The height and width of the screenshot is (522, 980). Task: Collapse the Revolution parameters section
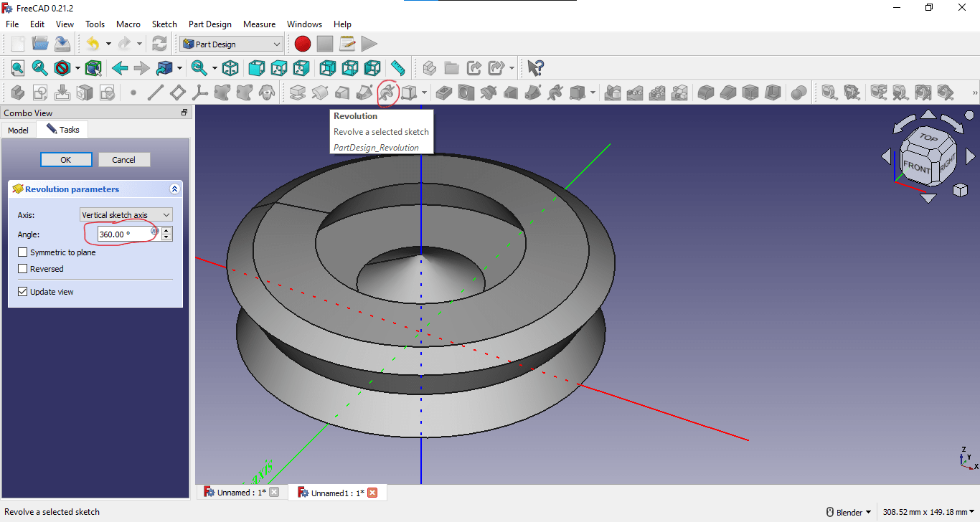coord(174,189)
